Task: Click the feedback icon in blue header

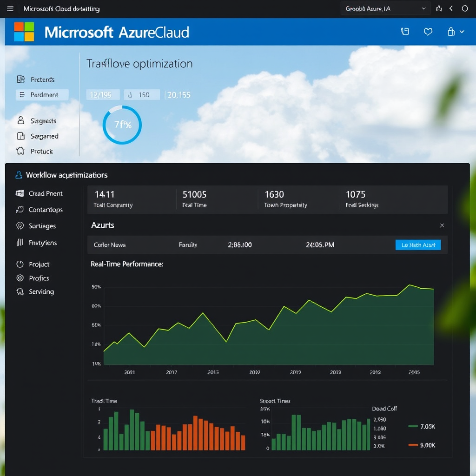Action: (405, 32)
